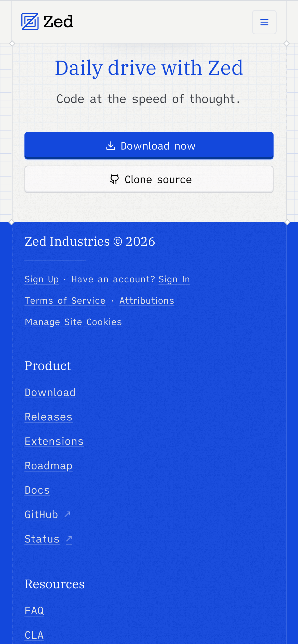
Task: Open the Releases footer link
Action: click(48, 417)
